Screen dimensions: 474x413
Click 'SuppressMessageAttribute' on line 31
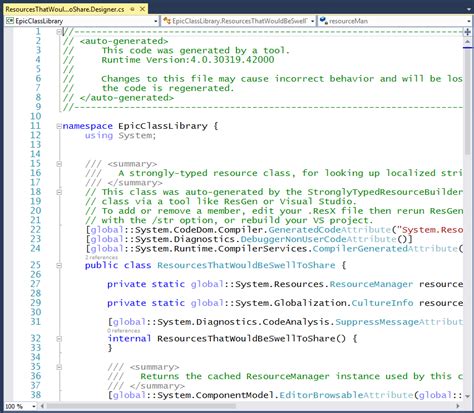pos(399,322)
